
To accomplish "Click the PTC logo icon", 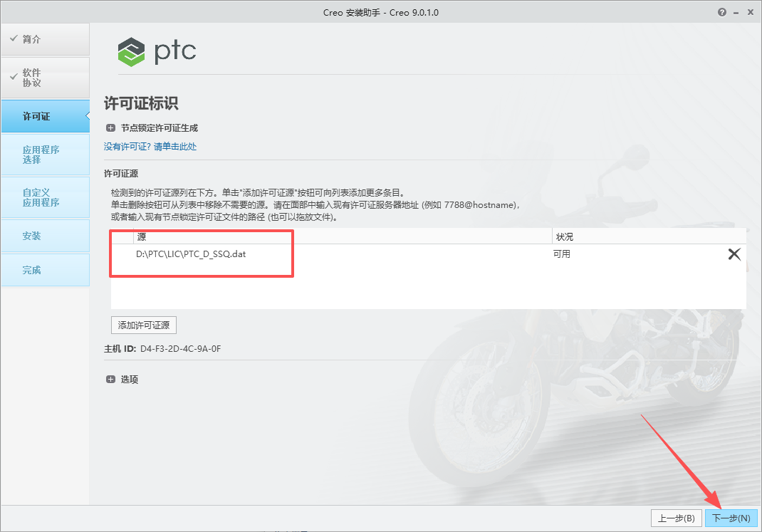I will [130, 51].
